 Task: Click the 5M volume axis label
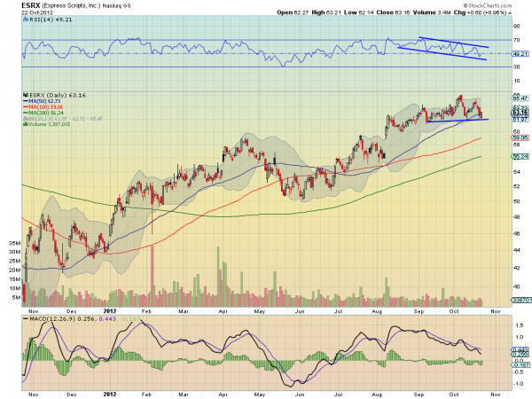pos(16,298)
